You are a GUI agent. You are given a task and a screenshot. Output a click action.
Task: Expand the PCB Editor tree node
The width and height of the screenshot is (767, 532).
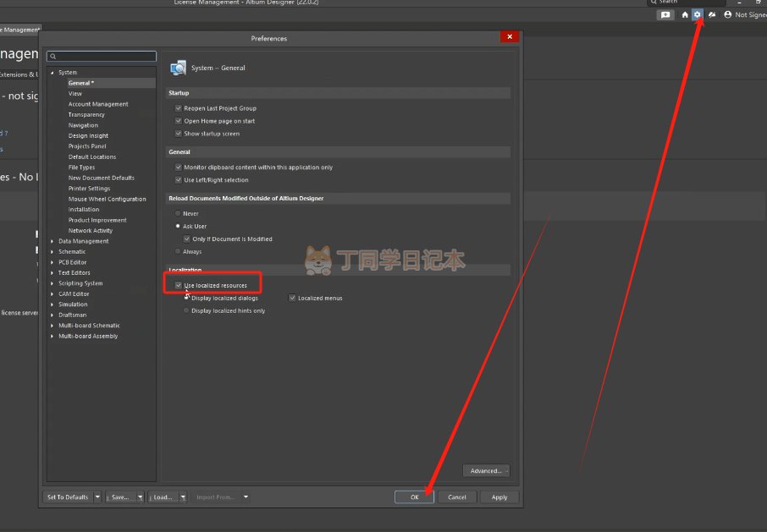click(x=52, y=262)
